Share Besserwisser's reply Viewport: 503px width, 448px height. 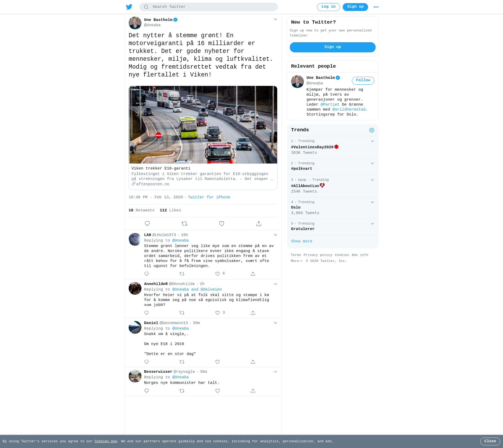[253, 391]
